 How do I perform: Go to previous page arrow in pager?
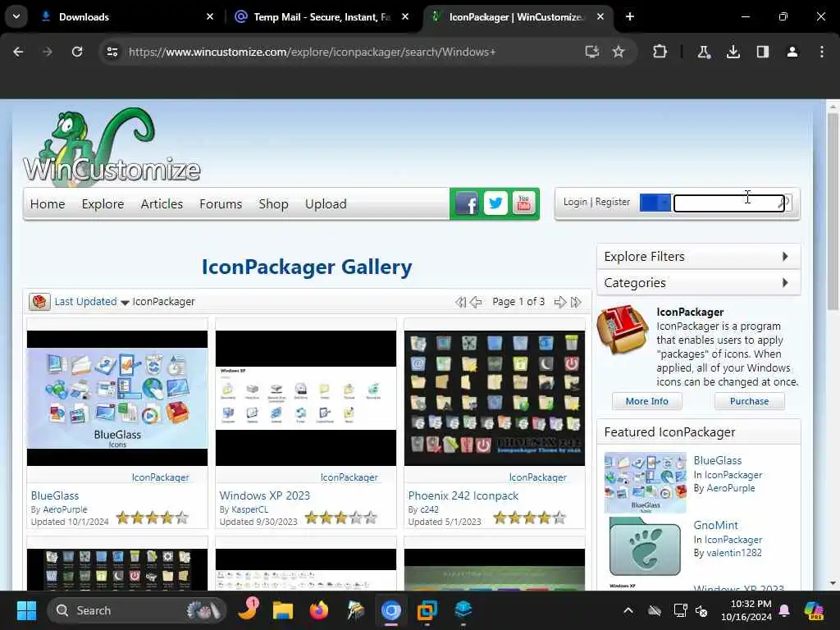[x=476, y=302]
